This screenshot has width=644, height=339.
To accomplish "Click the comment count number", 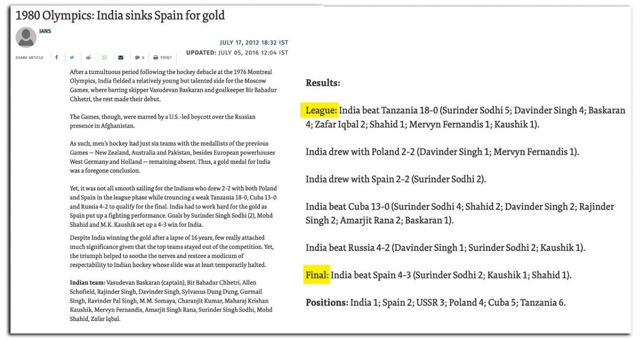I will pos(143,58).
